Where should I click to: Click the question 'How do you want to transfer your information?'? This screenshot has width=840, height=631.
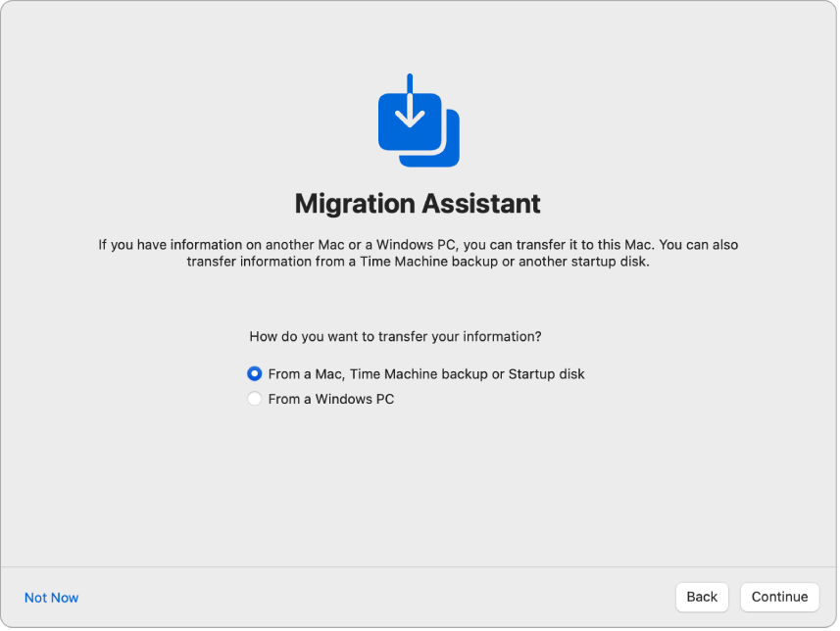[395, 336]
